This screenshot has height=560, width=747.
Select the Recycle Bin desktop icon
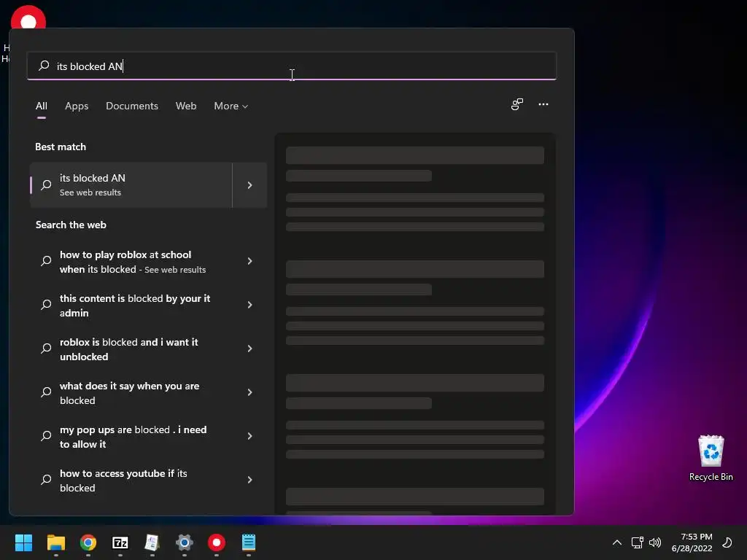711,458
